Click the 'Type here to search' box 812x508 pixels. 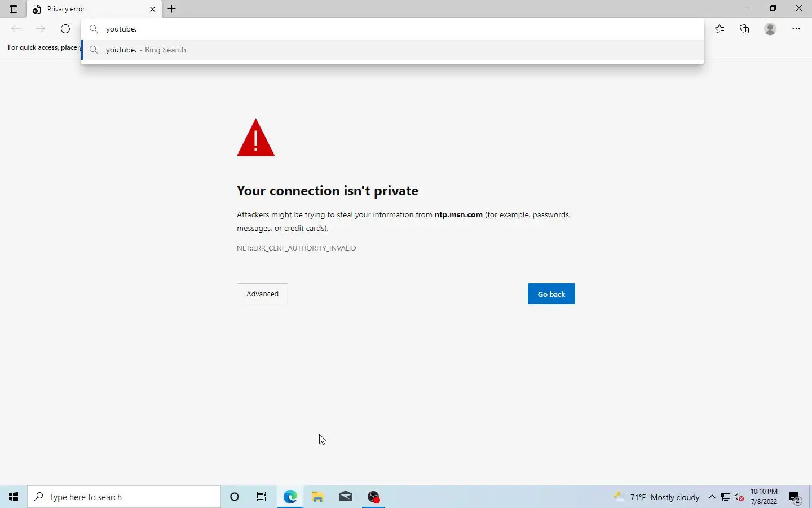(124, 497)
